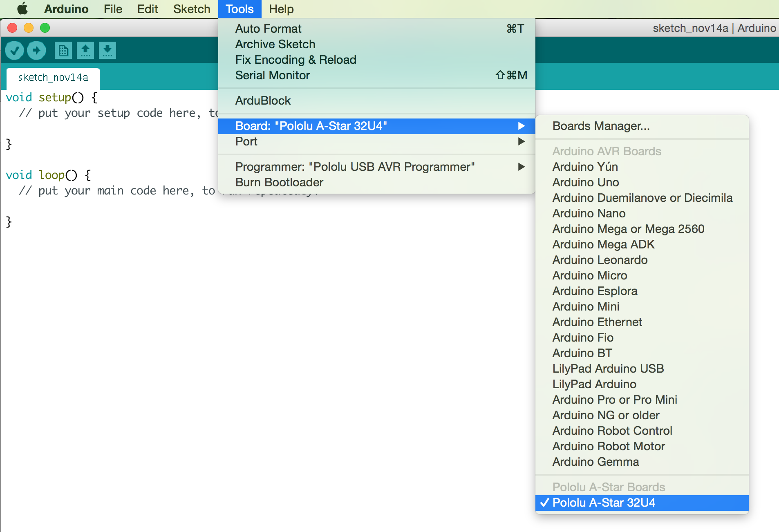
Task: Click the green zoom window button
Action: tap(45, 28)
